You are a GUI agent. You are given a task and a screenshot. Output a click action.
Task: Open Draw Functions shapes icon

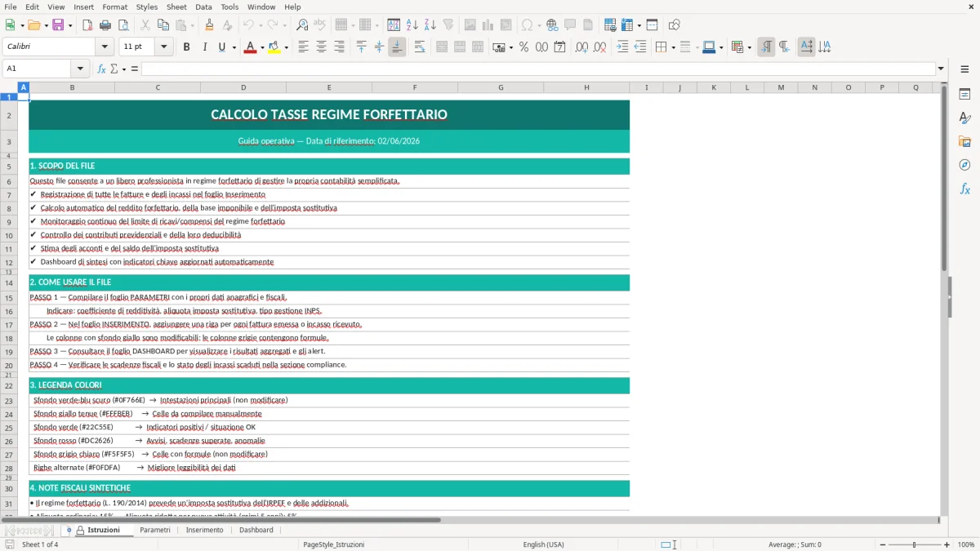click(x=674, y=25)
